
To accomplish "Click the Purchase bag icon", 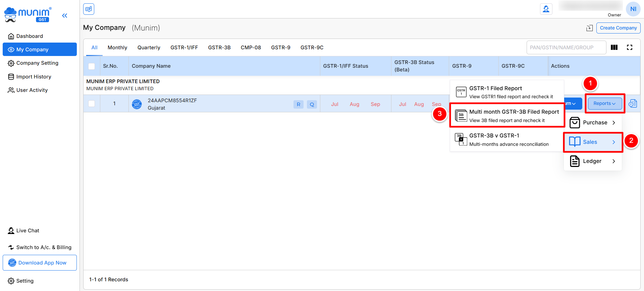I will pyautogui.click(x=575, y=123).
